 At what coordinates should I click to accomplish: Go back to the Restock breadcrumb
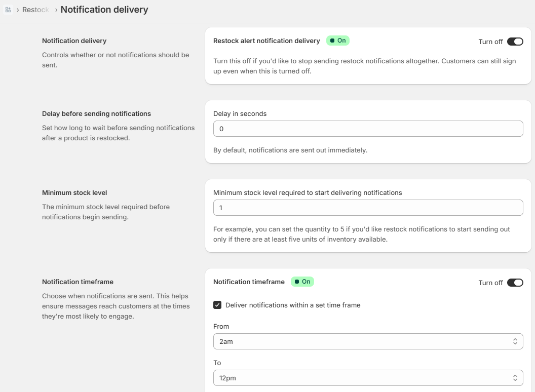tap(35, 10)
